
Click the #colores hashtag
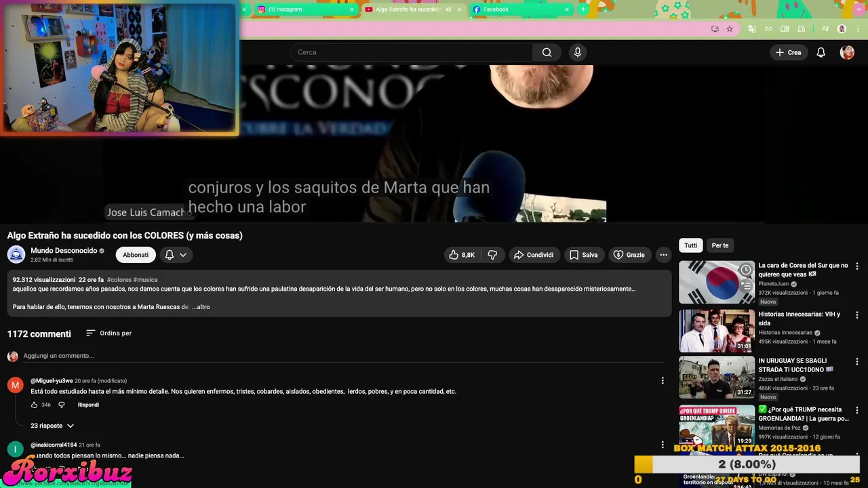click(x=119, y=280)
